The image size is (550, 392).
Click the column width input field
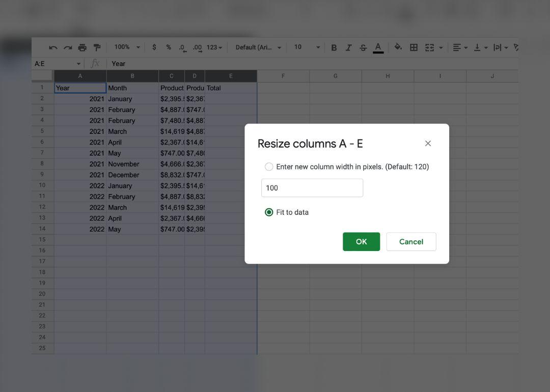(x=312, y=188)
